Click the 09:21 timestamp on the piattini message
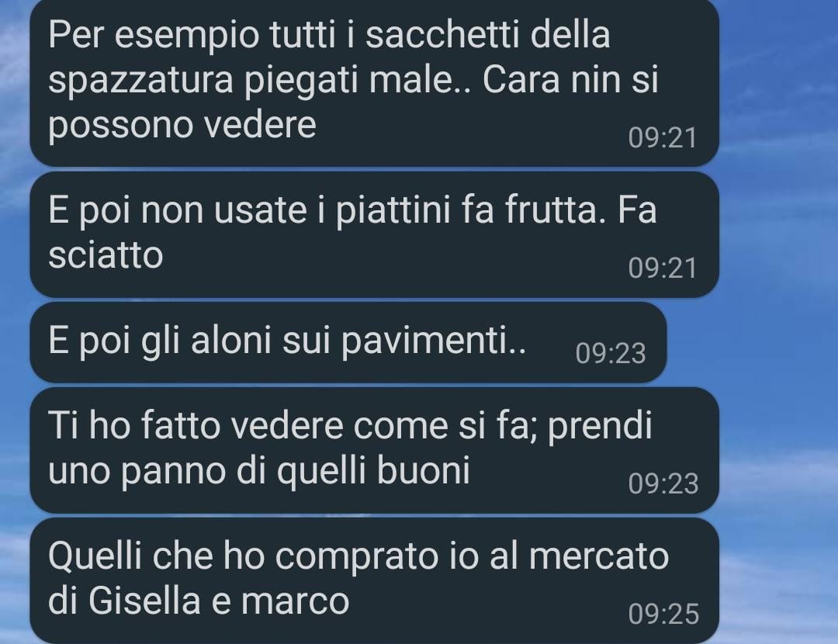Image resolution: width=838 pixels, height=644 pixels. [663, 268]
